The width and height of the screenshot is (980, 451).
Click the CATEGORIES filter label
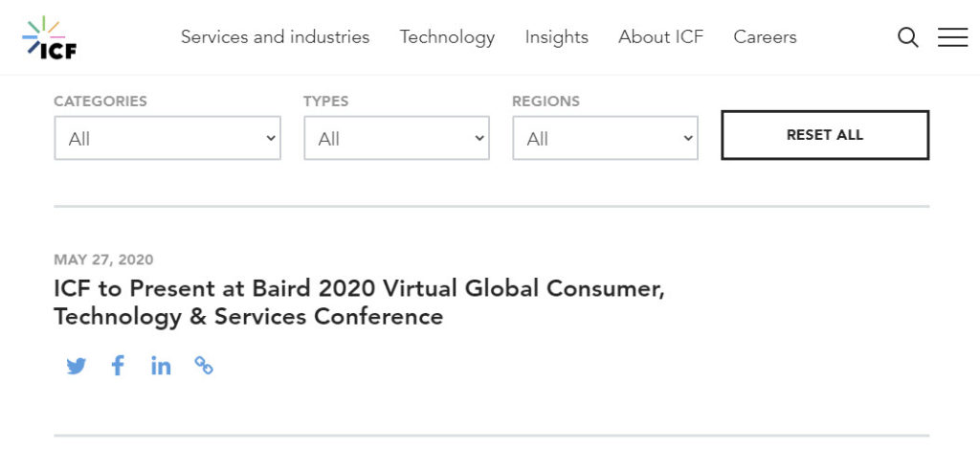[100, 101]
